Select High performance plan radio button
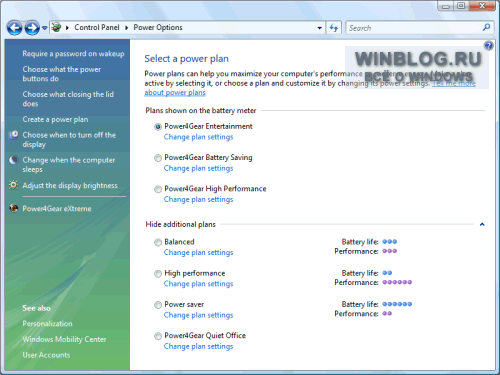 158,274
